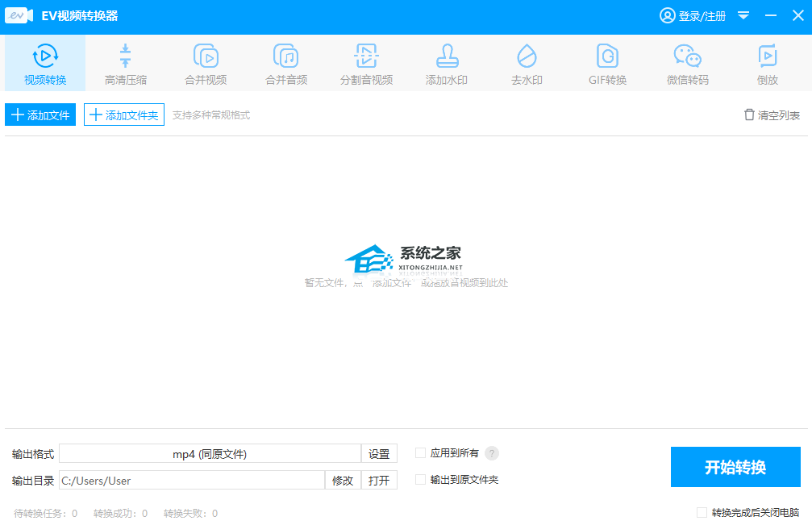Open the 添加水印 add watermark tool

[447, 63]
